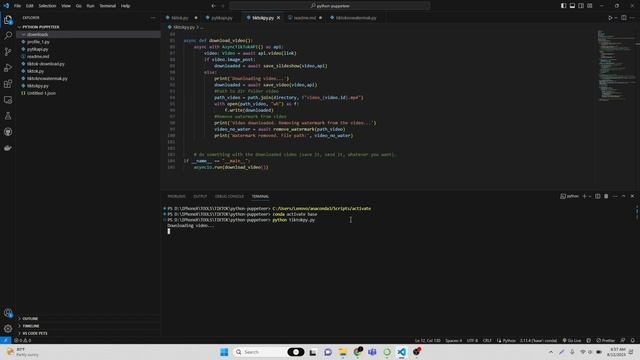Close the active tiktokpy.py tab
The height and width of the screenshot is (360, 640).
(278, 18)
